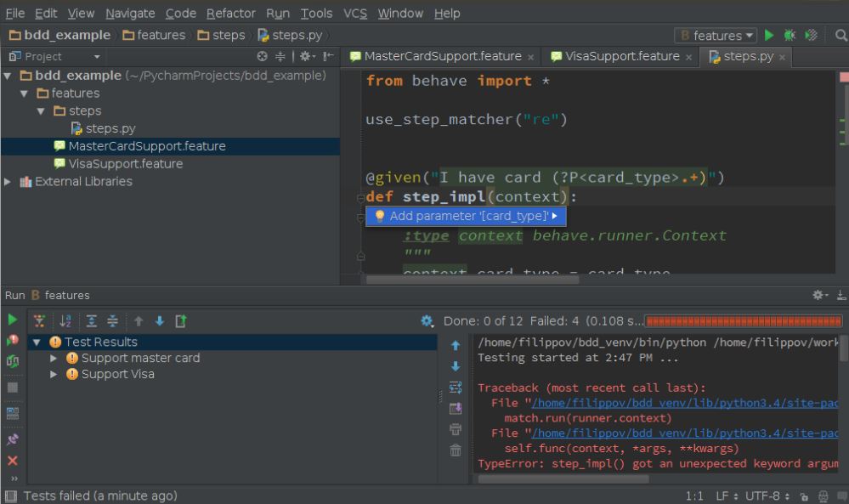Run features with coverage icon
The width and height of the screenshot is (849, 504).
point(811,36)
